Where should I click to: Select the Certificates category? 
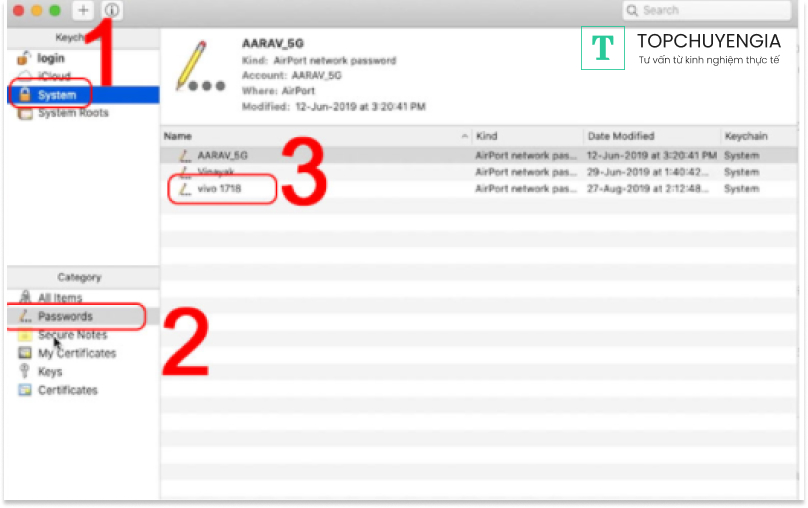67,390
